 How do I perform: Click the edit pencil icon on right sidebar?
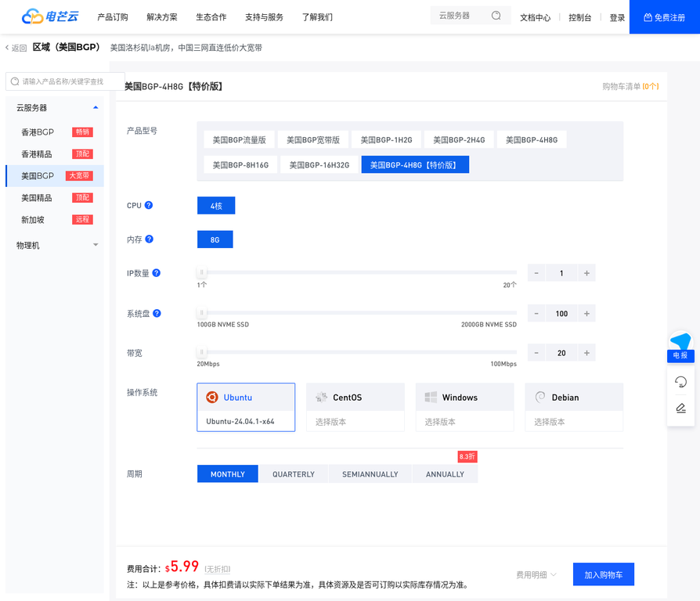[680, 408]
